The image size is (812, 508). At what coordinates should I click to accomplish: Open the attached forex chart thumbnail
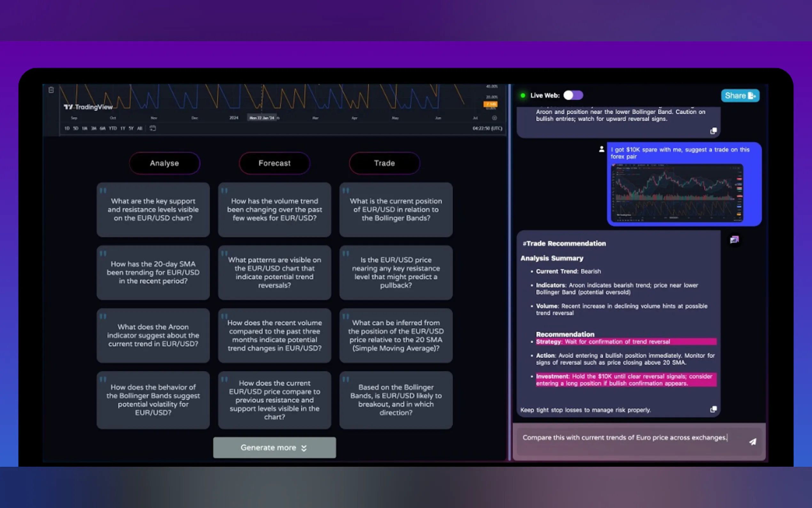point(677,193)
